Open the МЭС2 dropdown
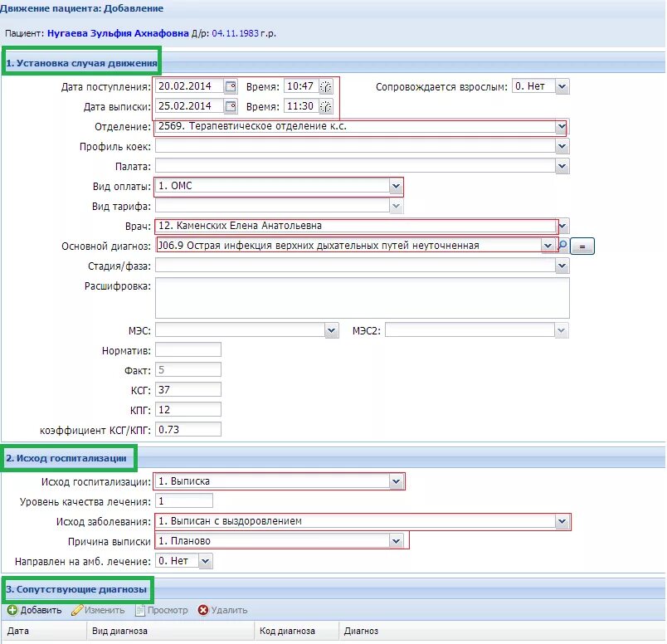The image size is (667, 644). click(561, 330)
